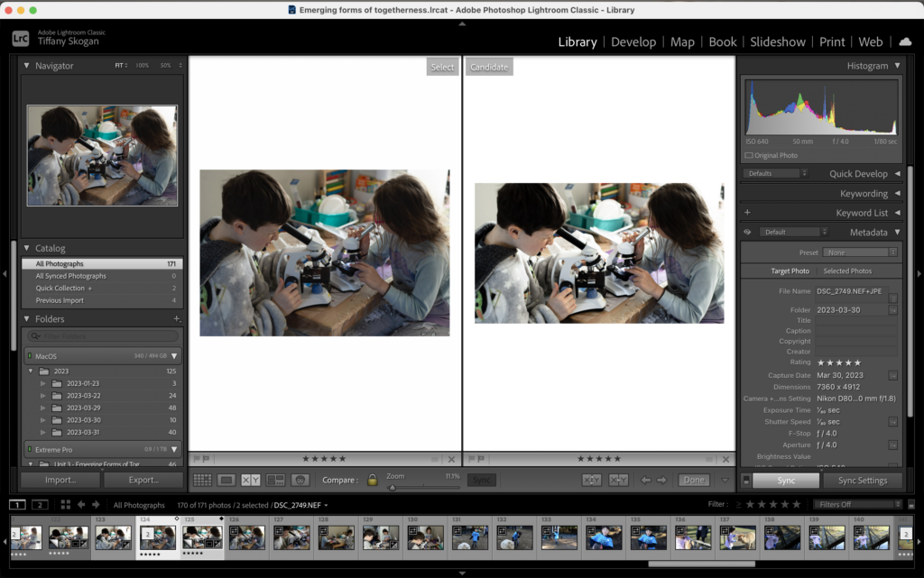Image resolution: width=924 pixels, height=578 pixels.
Task: Toggle the metadata auto sync switch
Action: point(746,481)
